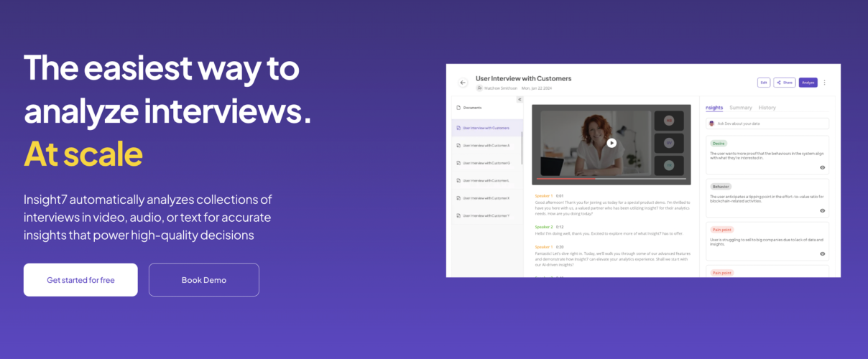Image resolution: width=868 pixels, height=359 pixels.
Task: Show the Desire insight using its eye icon
Action: point(822,167)
